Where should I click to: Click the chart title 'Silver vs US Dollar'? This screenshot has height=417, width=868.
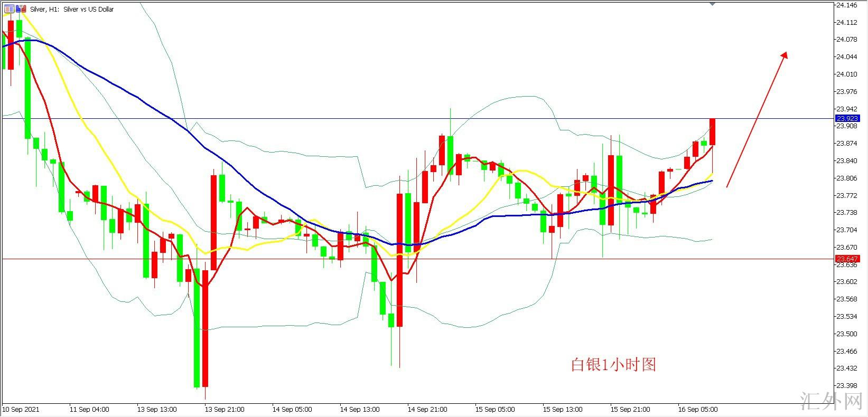(x=88, y=10)
